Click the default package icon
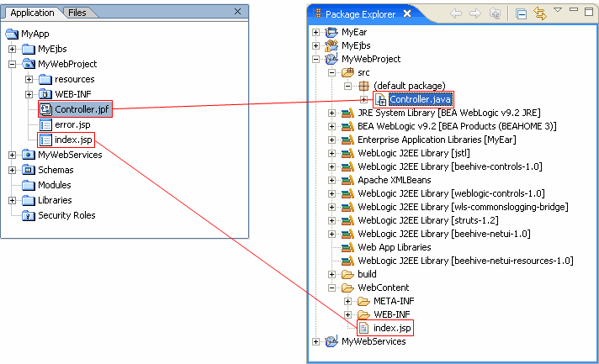 pos(363,86)
